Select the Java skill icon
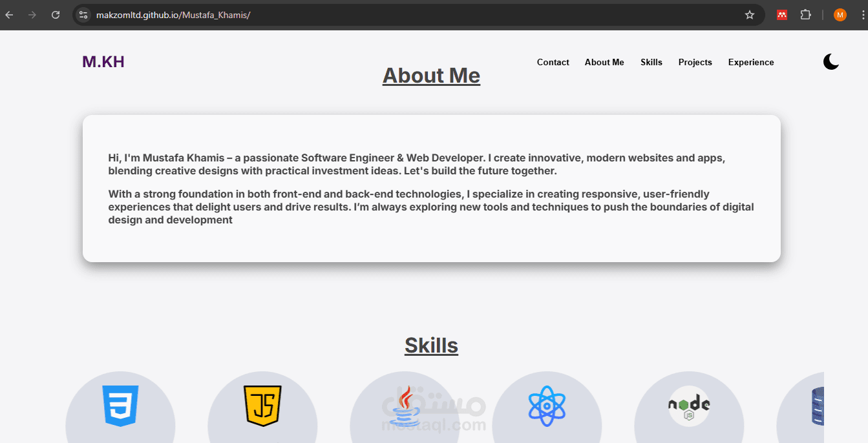The height and width of the screenshot is (443, 868). point(405,406)
